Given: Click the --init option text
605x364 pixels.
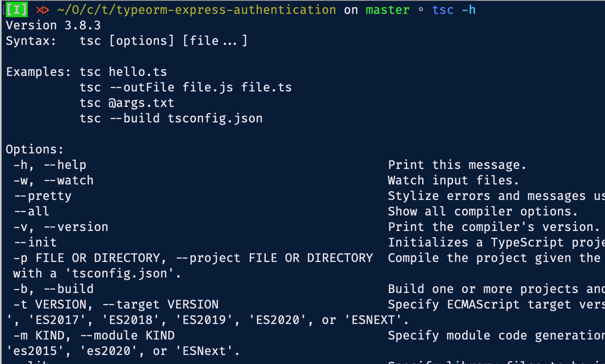Looking at the screenshot, I should click(36, 242).
